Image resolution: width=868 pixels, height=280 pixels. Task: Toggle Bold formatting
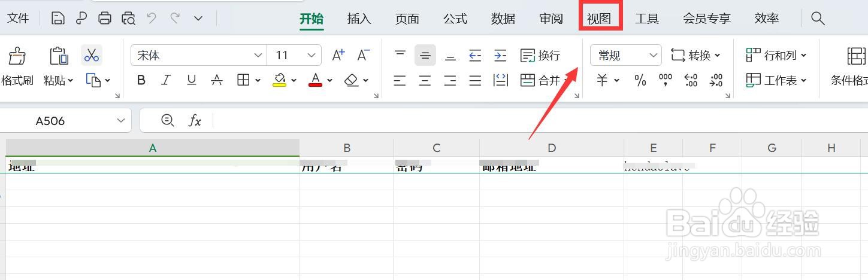click(x=141, y=80)
